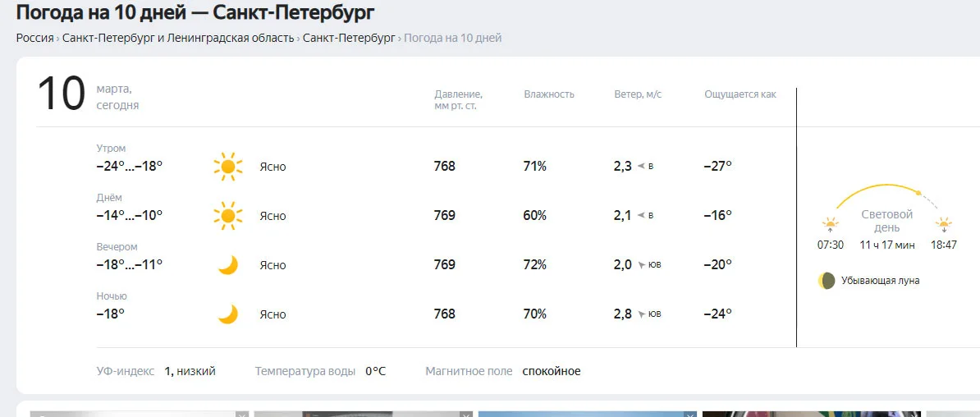This screenshot has width=980, height=417.
Task: Click the moon icon in the Вечером row
Action: point(227,265)
